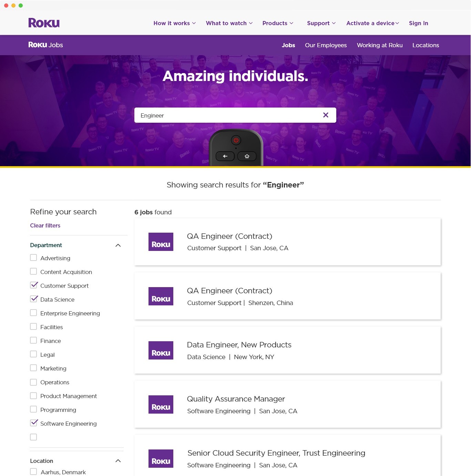This screenshot has width=471, height=476.
Task: Collapse the Location filter section
Action: (x=118, y=461)
